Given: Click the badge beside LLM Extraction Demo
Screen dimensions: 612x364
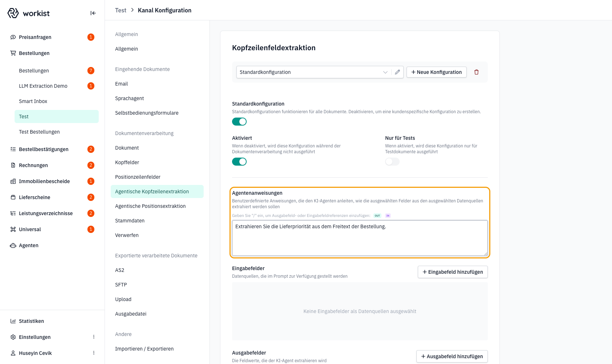Looking at the screenshot, I should coord(91,86).
